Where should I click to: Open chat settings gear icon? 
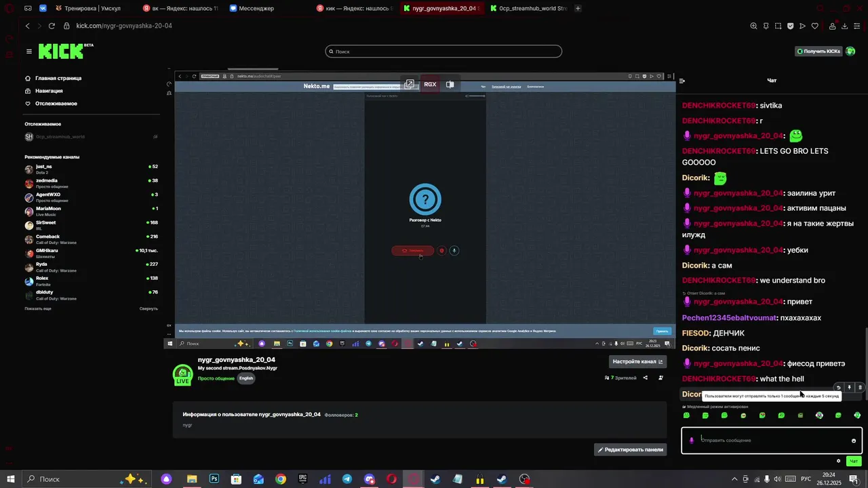[x=838, y=461]
